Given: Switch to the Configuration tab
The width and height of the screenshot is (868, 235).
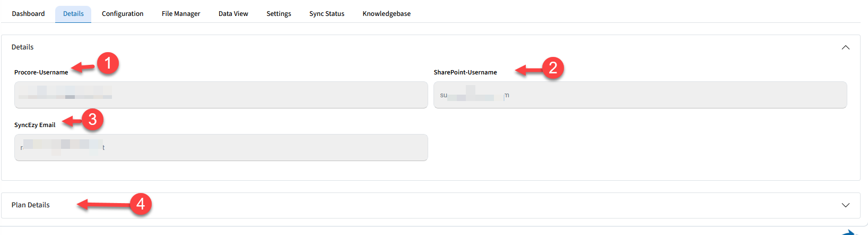Looking at the screenshot, I should (123, 14).
